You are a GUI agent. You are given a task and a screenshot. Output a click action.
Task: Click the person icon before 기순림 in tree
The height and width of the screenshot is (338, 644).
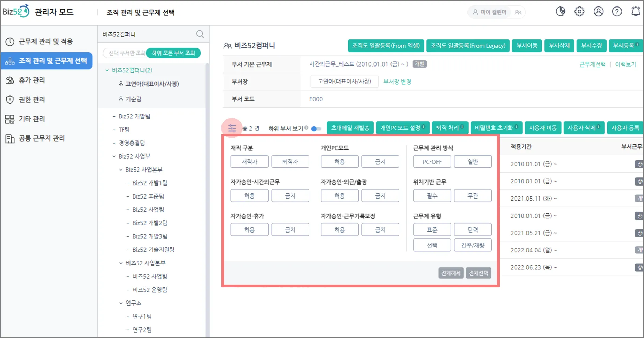pyautogui.click(x=121, y=99)
